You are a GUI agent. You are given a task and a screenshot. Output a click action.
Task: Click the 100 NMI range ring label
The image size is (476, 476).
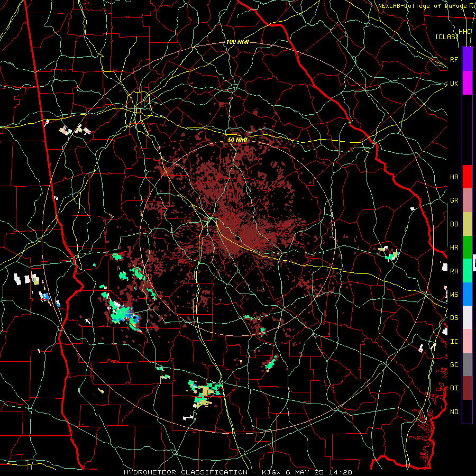pyautogui.click(x=237, y=42)
